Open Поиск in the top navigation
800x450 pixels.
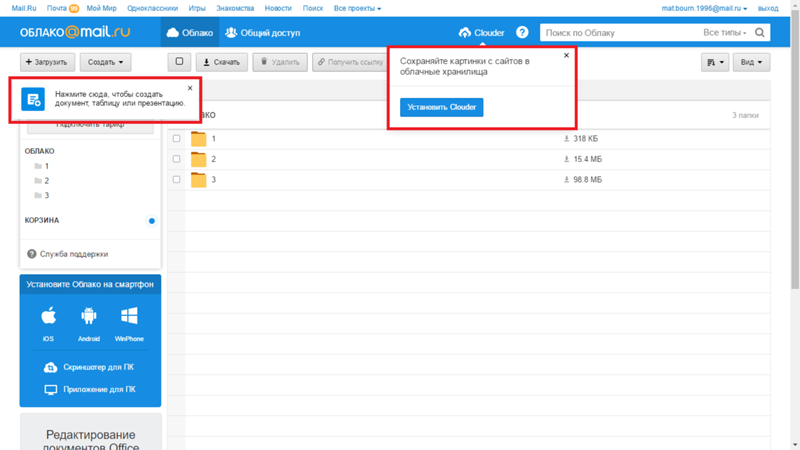point(313,8)
